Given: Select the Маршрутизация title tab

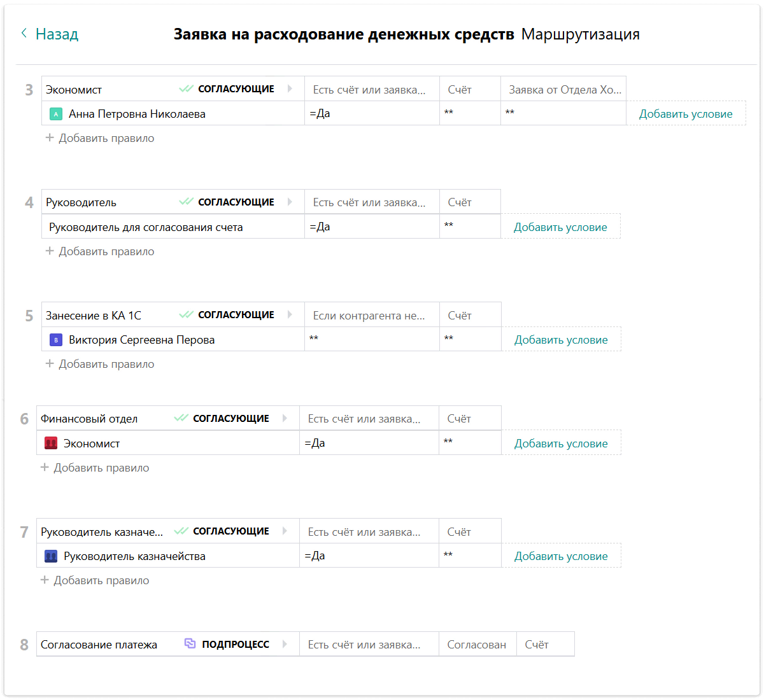Looking at the screenshot, I should [x=580, y=34].
